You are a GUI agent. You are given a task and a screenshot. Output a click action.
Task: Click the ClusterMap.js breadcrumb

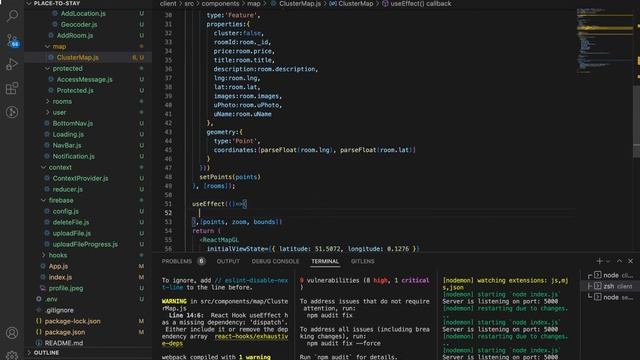[300, 4]
